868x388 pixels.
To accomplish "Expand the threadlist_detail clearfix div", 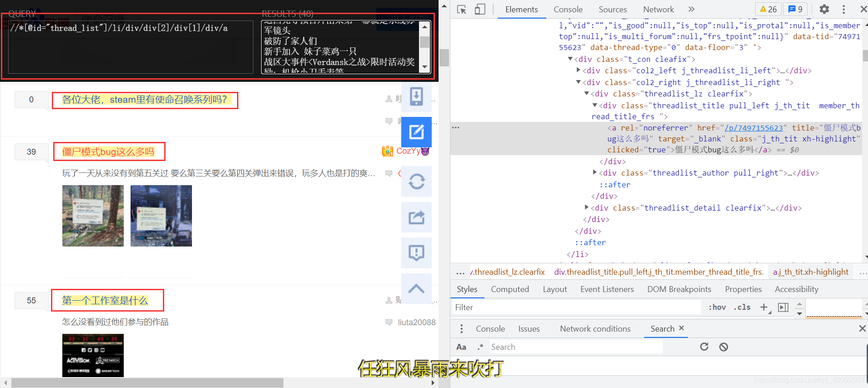I will click(586, 207).
